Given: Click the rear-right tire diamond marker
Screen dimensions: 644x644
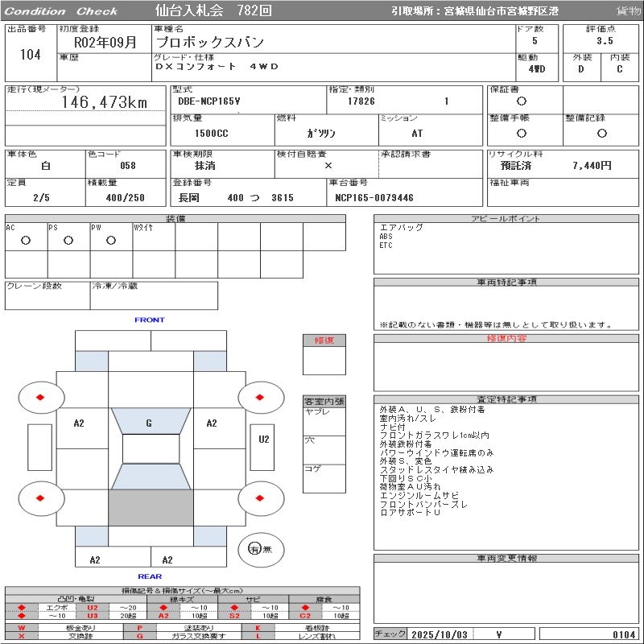Looking at the screenshot, I should coord(261,499).
